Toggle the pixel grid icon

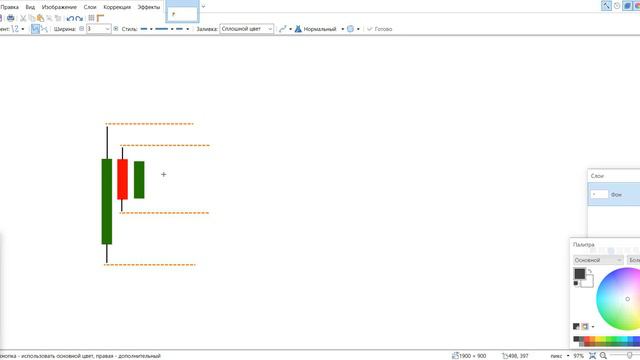pos(91,18)
